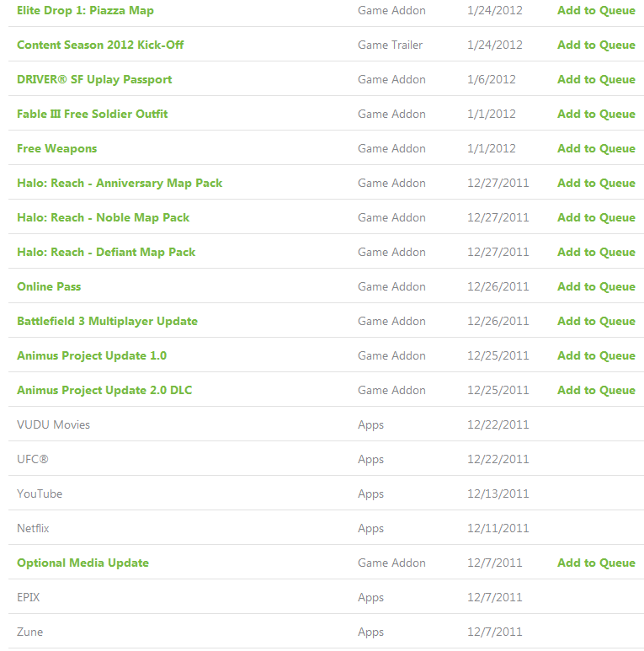Screen dimensions: 644x651
Task: Click the 12/11/2011 date for Netflix
Action: point(498,528)
